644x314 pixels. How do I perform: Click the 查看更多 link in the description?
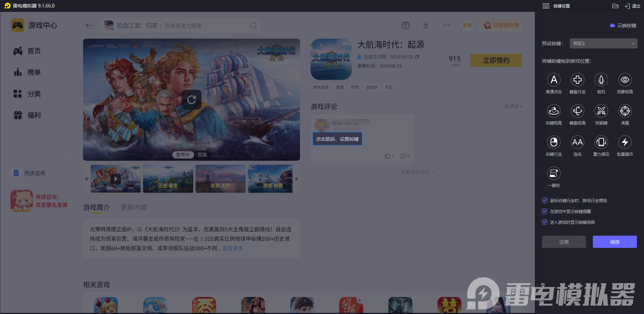233,248
